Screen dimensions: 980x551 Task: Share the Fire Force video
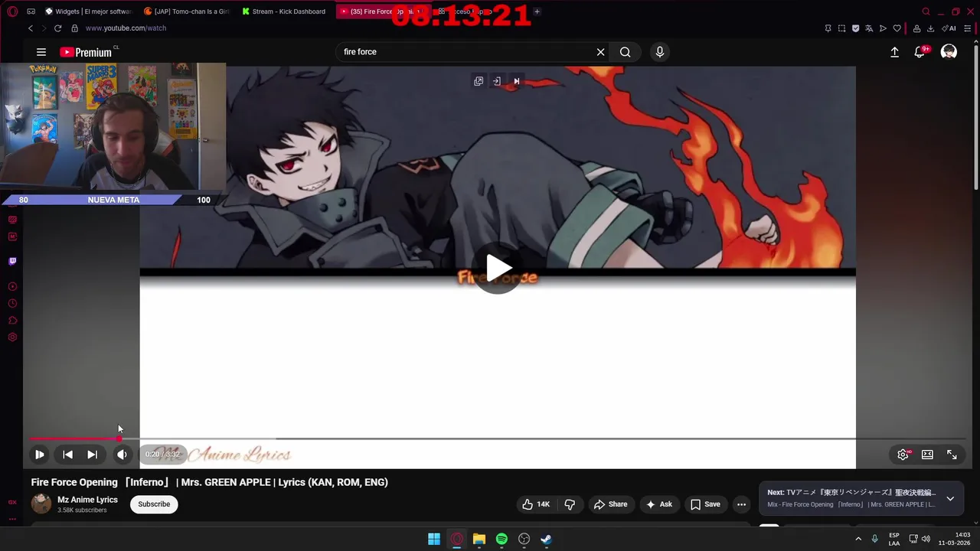[610, 504]
